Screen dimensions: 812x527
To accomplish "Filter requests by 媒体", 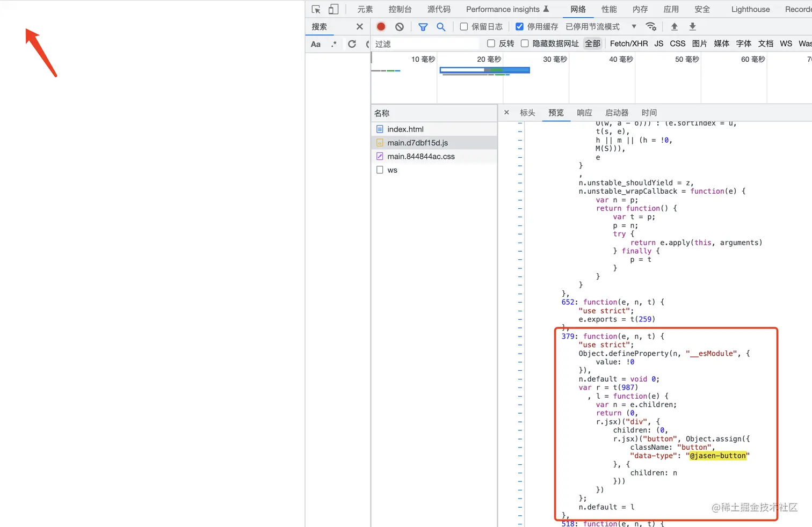I will pyautogui.click(x=721, y=43).
